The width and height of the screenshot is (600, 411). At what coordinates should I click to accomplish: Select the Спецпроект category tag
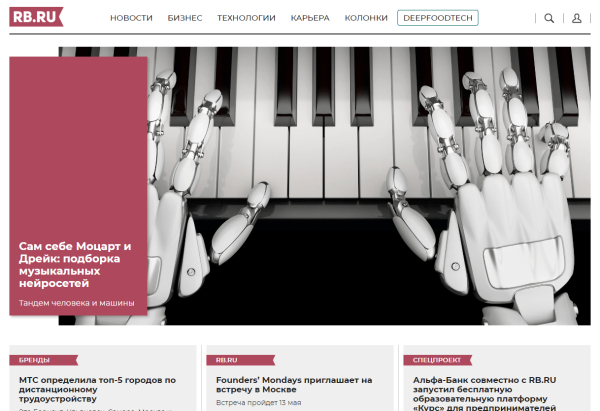438,360
